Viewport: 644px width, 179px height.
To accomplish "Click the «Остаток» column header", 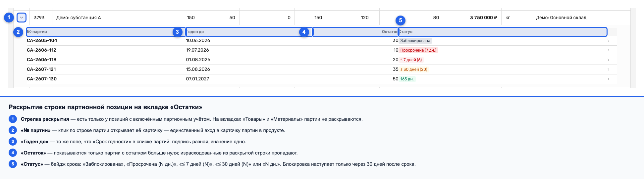I will [x=355, y=32].
